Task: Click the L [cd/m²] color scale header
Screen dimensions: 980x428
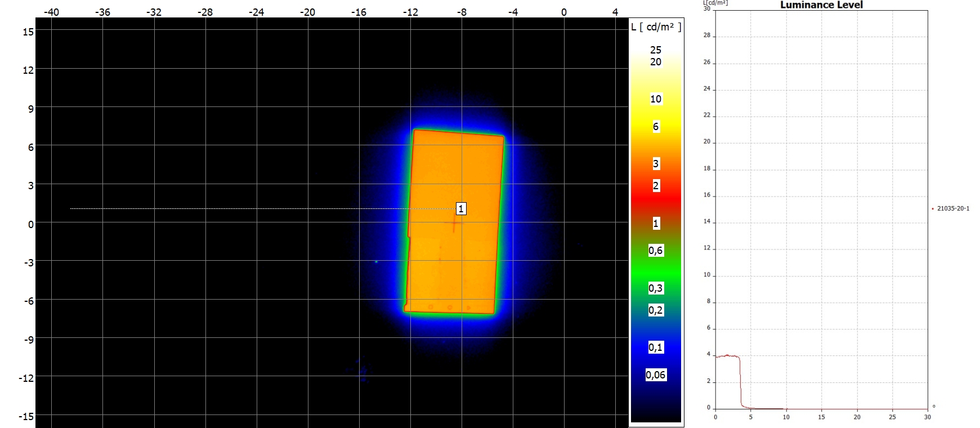Action: (656, 27)
